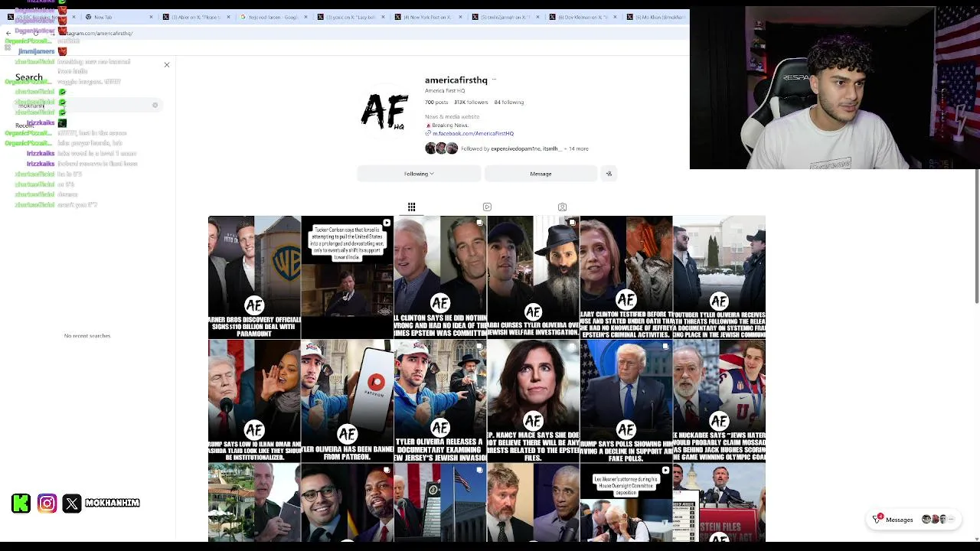
Task: Open the Mike Huckabee Jack Hughes post
Action: (x=719, y=401)
